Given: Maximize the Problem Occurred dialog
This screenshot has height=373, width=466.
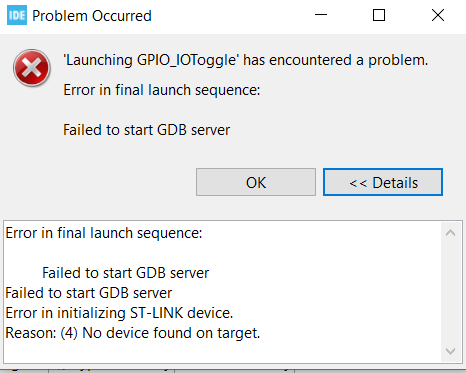Looking at the screenshot, I should click(379, 15).
